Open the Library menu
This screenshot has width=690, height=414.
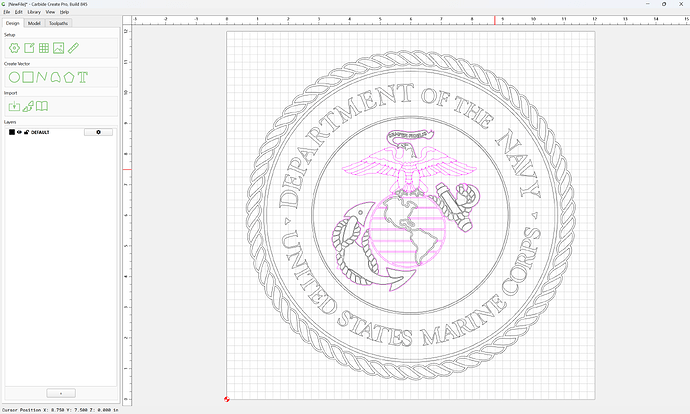[34, 12]
